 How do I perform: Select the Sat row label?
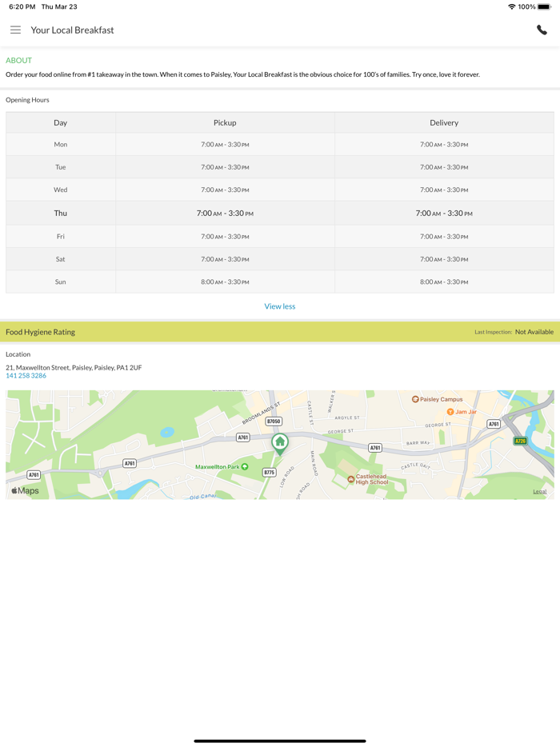click(61, 259)
